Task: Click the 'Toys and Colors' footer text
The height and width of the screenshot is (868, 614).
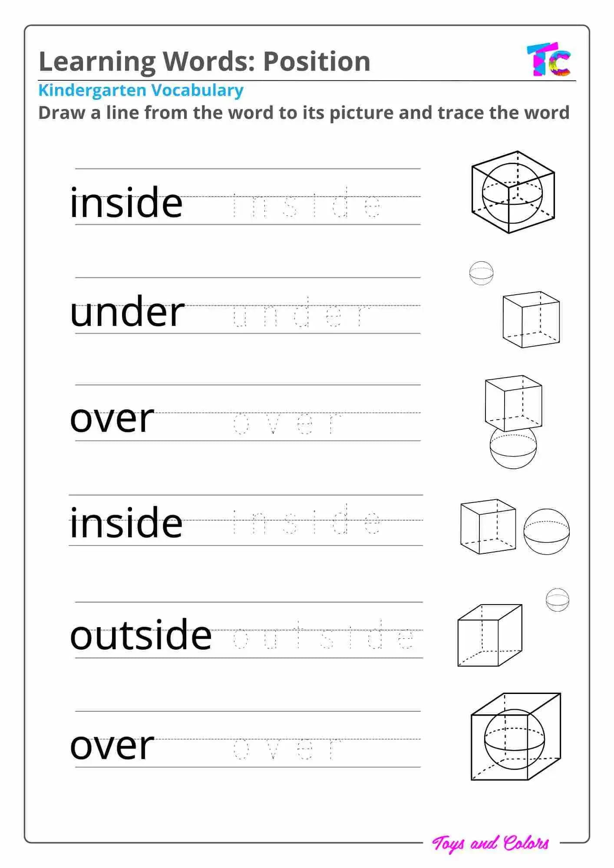Action: coord(491,843)
